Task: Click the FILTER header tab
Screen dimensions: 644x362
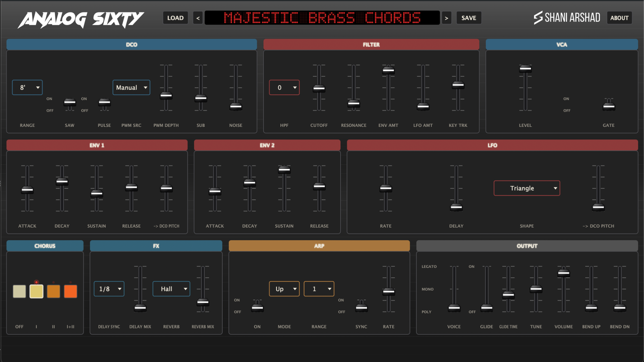Action: click(x=371, y=45)
